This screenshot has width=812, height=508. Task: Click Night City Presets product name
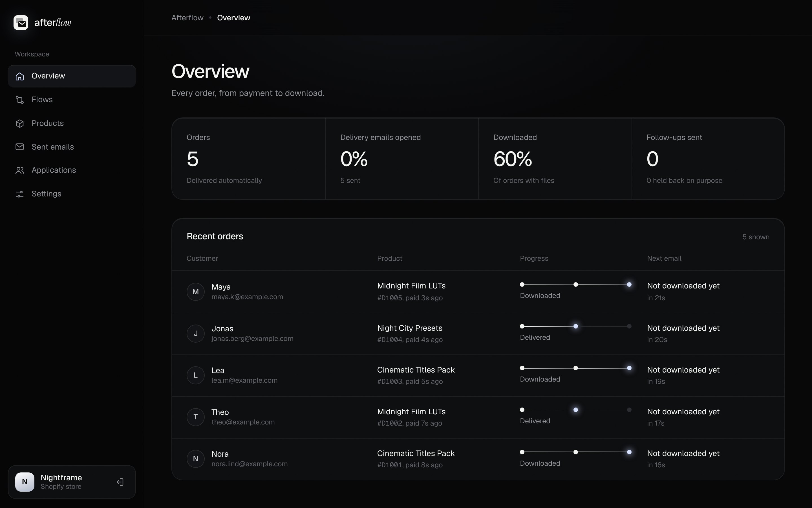point(410,328)
